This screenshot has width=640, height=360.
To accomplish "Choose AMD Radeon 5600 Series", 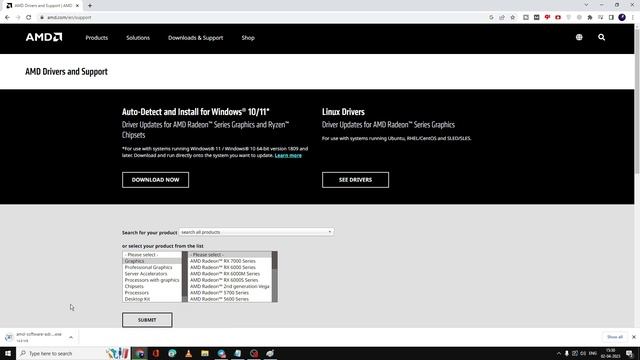I will coord(230,299).
